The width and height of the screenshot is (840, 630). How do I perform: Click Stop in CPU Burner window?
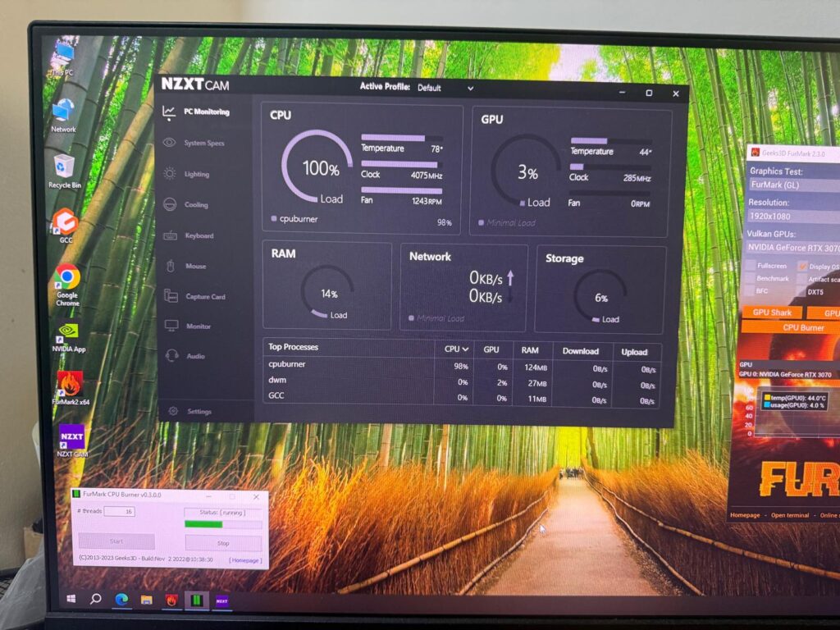click(x=223, y=543)
